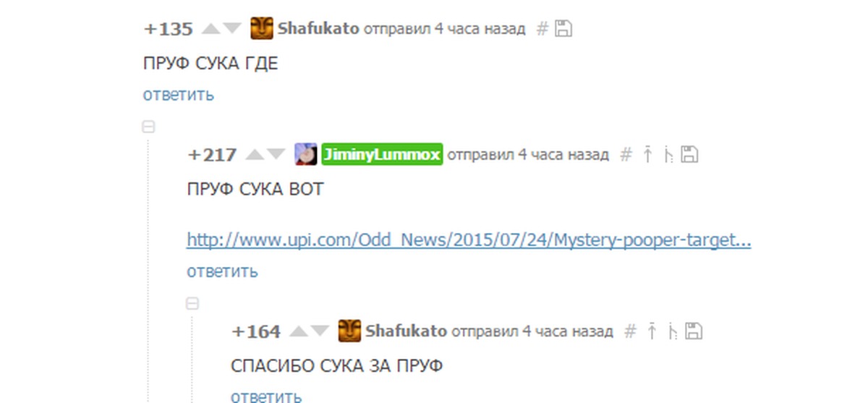Downvote Shafukato's +164 reply
Screen dimensions: 868x403
click(320, 331)
